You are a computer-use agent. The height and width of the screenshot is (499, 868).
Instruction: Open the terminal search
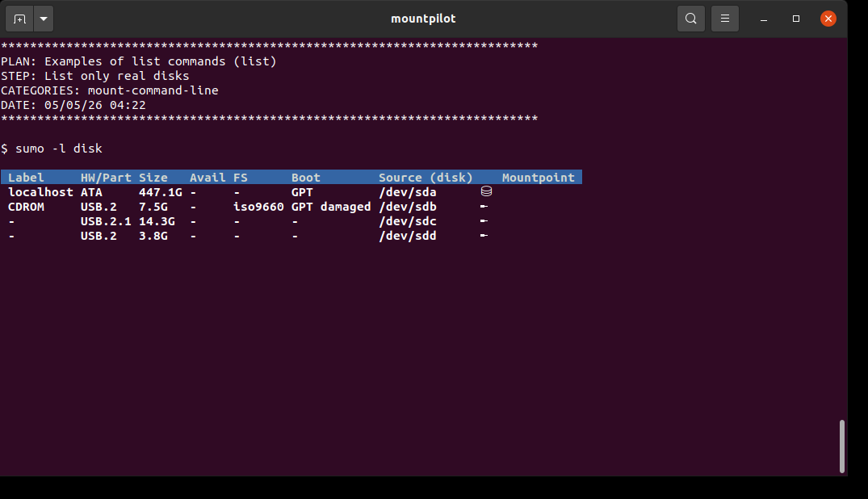tap(691, 19)
